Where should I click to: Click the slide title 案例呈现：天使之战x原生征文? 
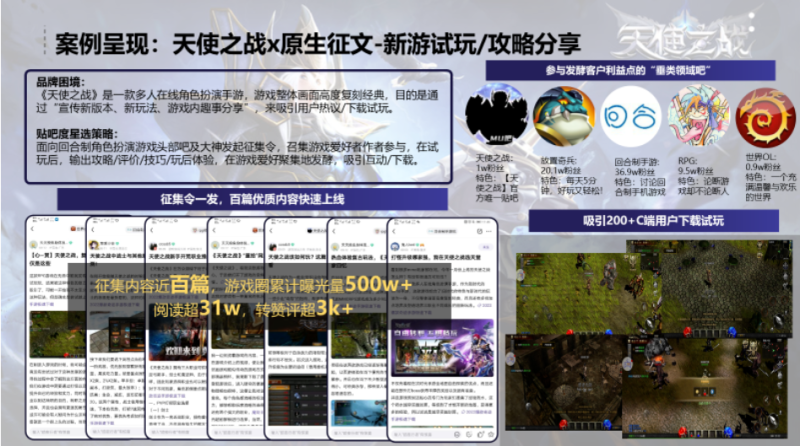(x=317, y=44)
